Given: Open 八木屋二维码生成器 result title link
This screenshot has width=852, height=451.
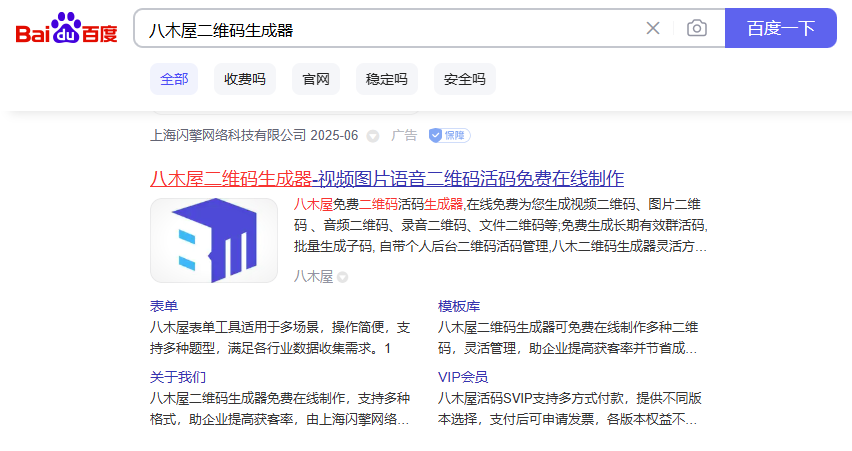Looking at the screenshot, I should [387, 178].
